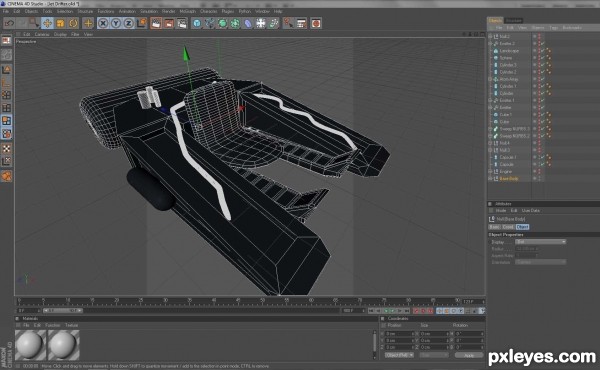Open Render Settings icon
Viewport: 600px width, 370px height.
[182, 23]
